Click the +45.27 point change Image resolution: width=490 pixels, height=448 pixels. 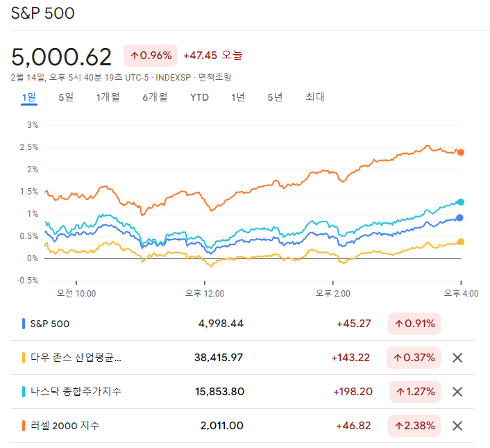coord(354,324)
